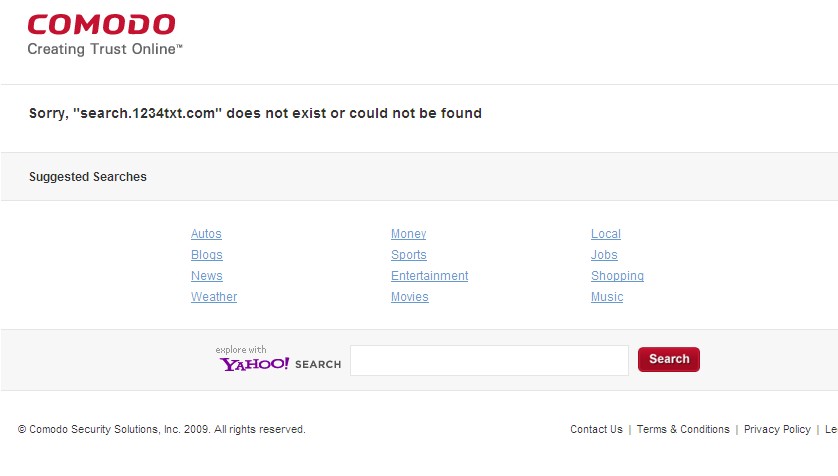
Task: Open the Weather link
Action: pyautogui.click(x=214, y=296)
